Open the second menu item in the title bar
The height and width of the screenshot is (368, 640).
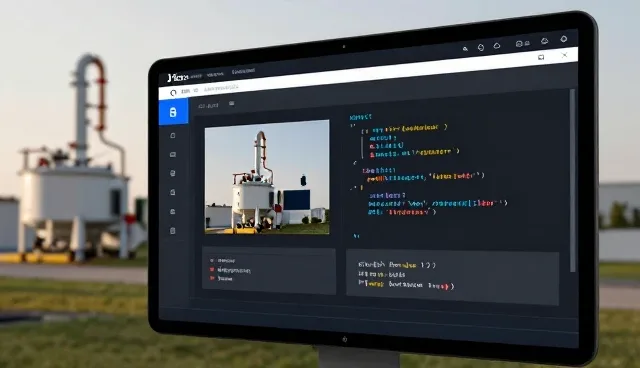(215, 74)
